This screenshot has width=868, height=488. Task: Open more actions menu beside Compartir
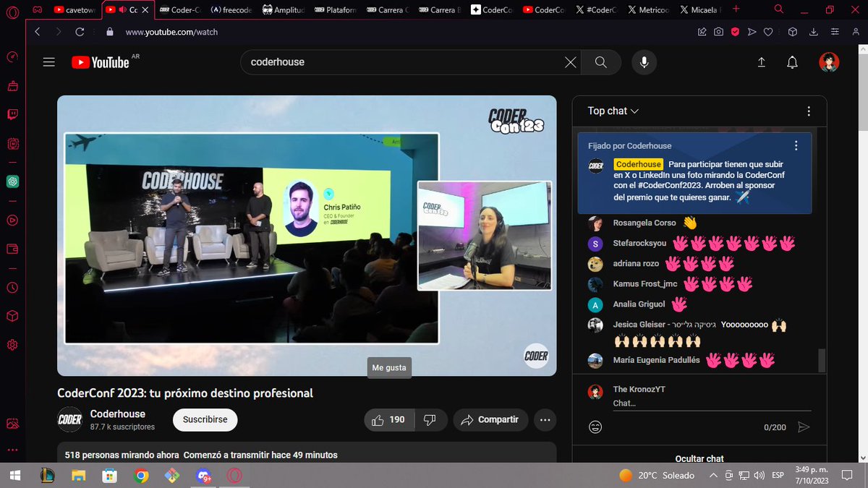click(545, 420)
